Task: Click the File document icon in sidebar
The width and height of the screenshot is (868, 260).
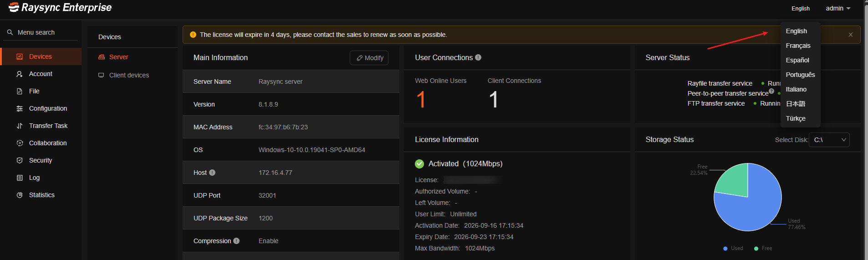Action: pos(20,91)
